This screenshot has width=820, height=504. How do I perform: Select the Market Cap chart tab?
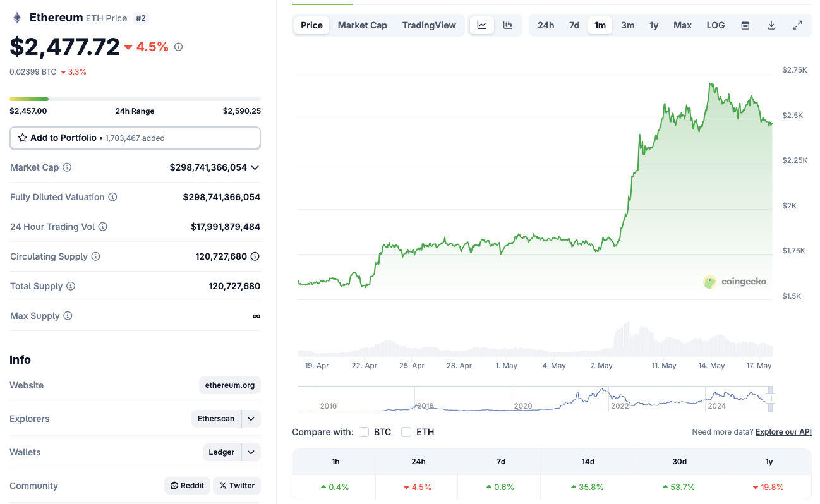pyautogui.click(x=363, y=25)
